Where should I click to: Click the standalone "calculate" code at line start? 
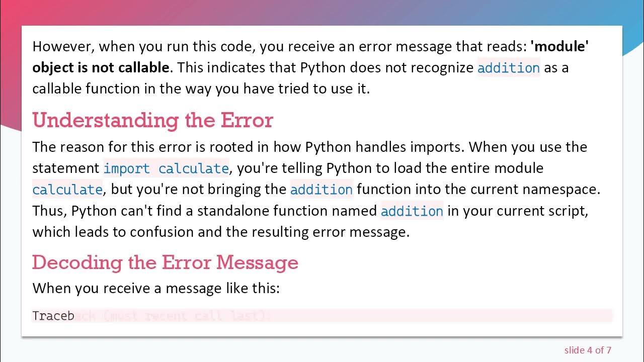pyautogui.click(x=67, y=190)
